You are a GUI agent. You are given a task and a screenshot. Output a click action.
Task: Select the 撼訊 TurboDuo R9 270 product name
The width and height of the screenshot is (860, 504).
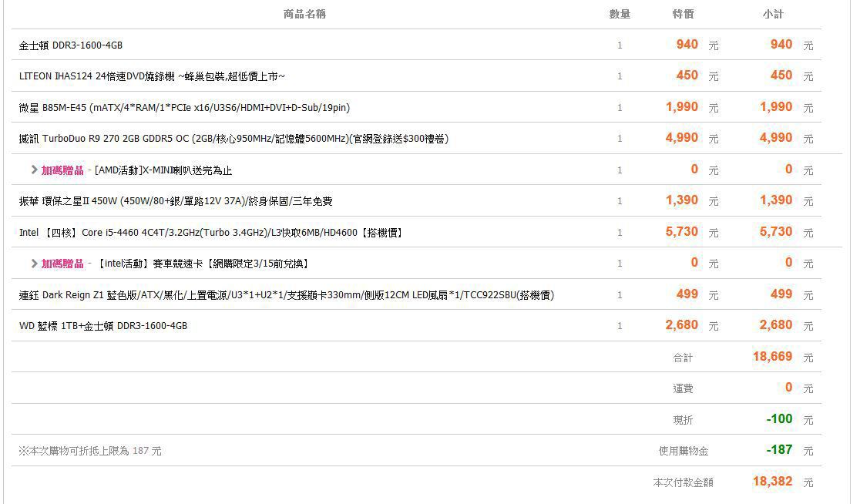pos(233,139)
